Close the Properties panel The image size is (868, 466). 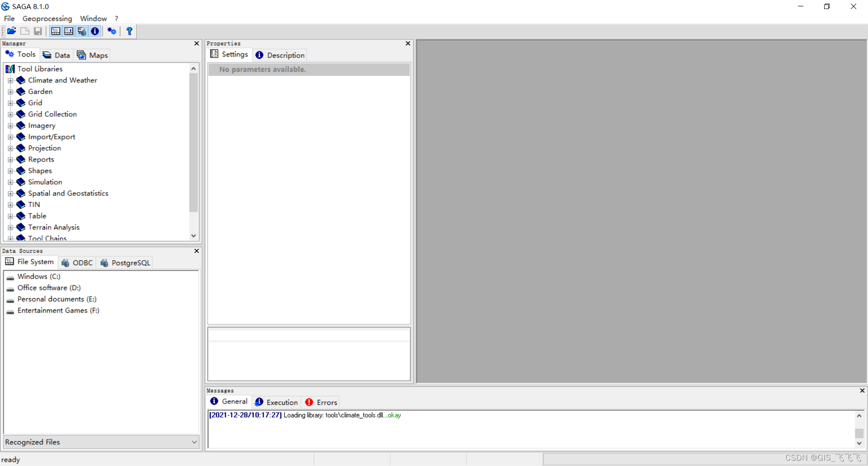pyautogui.click(x=408, y=43)
